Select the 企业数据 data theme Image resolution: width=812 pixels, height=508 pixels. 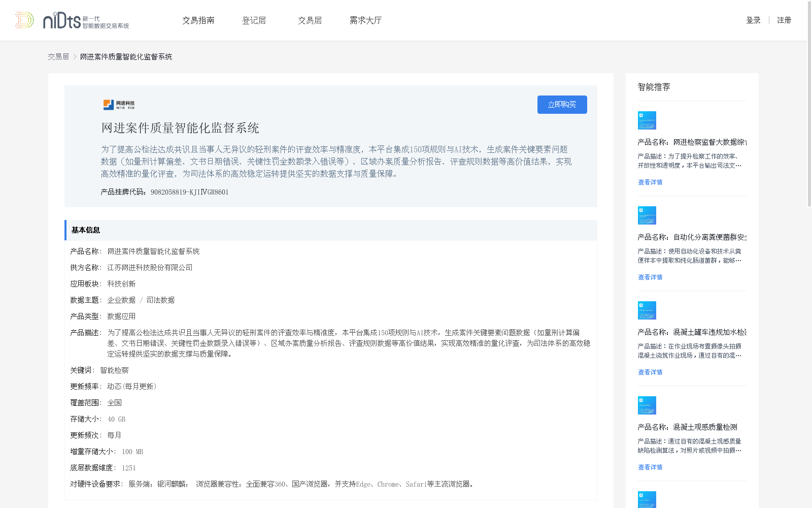(x=121, y=300)
